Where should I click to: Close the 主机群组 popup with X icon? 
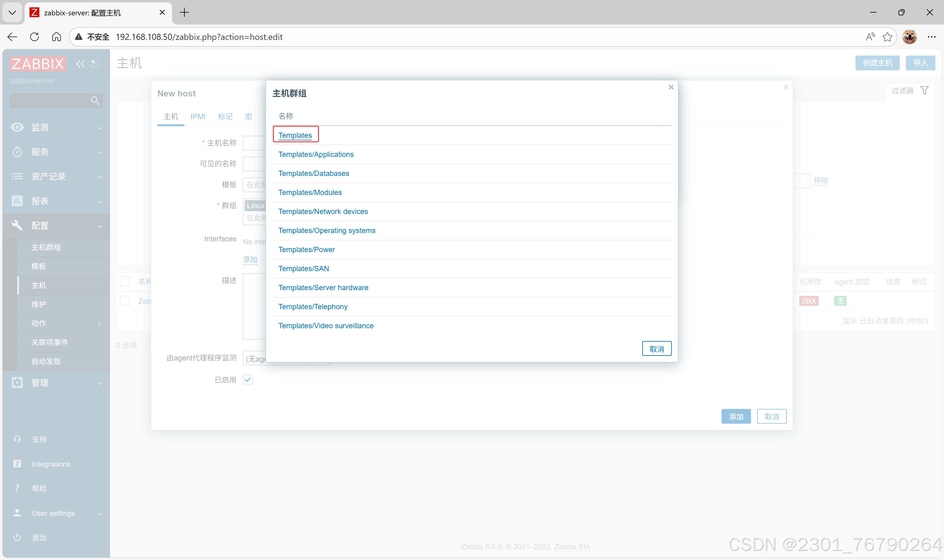click(671, 87)
